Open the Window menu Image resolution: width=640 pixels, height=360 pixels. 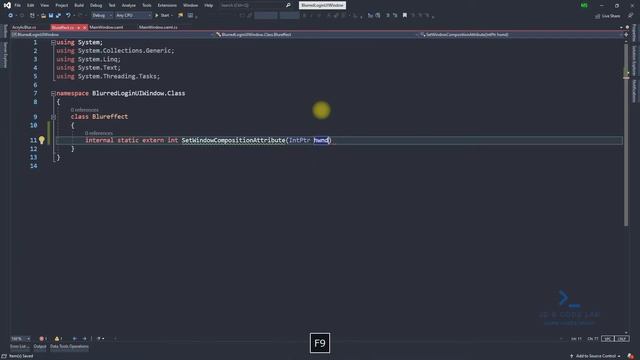[x=190, y=5]
